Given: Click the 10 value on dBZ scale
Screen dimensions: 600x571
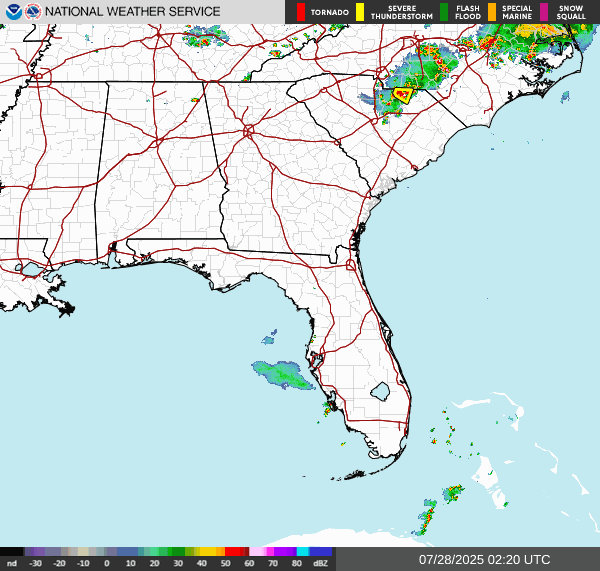Looking at the screenshot, I should click(130, 563).
